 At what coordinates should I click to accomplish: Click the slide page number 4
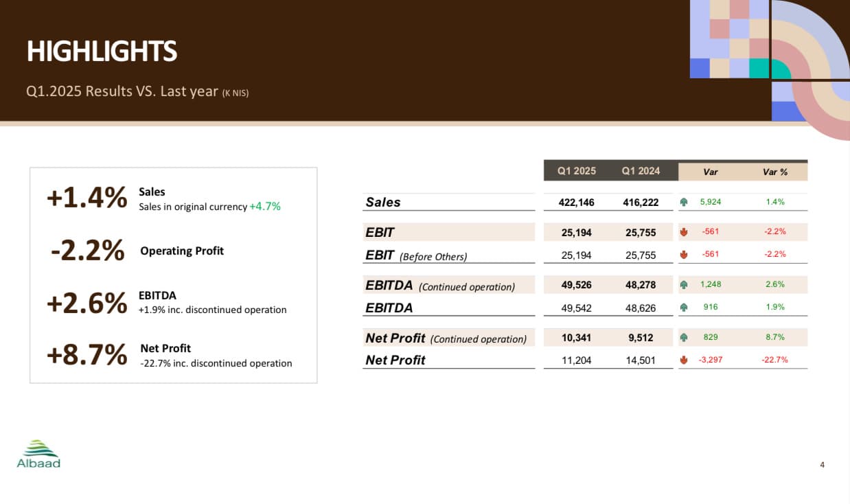point(822,465)
